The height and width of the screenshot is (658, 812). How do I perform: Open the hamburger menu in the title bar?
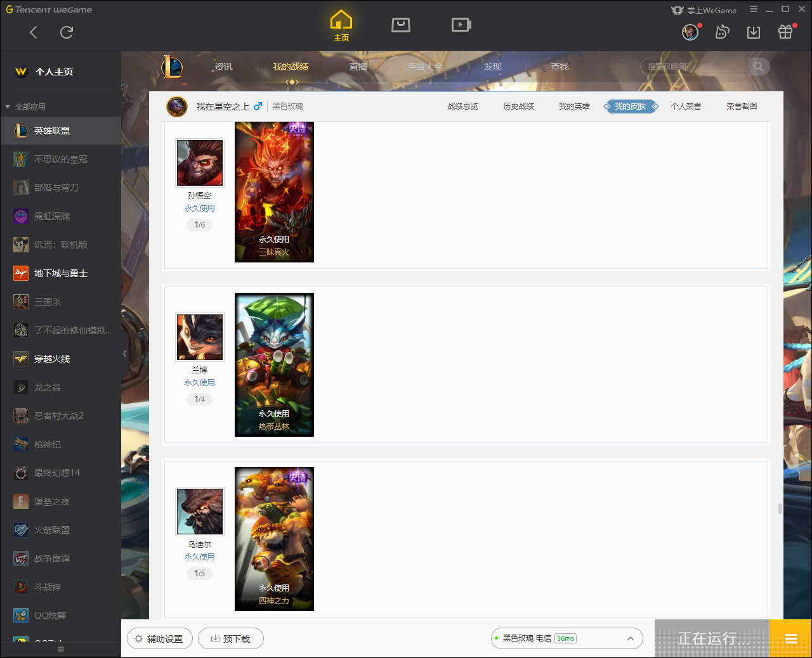pos(754,10)
